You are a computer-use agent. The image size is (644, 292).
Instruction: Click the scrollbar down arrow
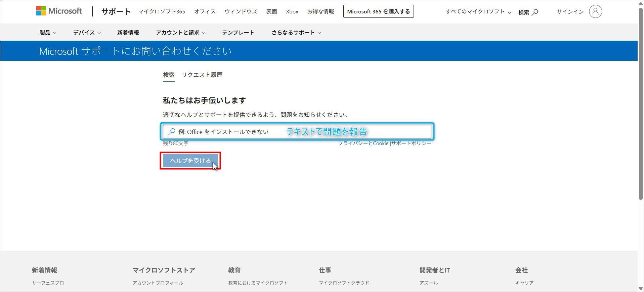pos(641,289)
